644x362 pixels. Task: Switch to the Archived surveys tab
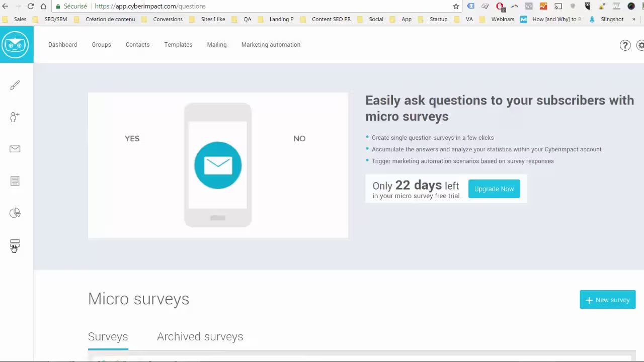[x=200, y=336]
